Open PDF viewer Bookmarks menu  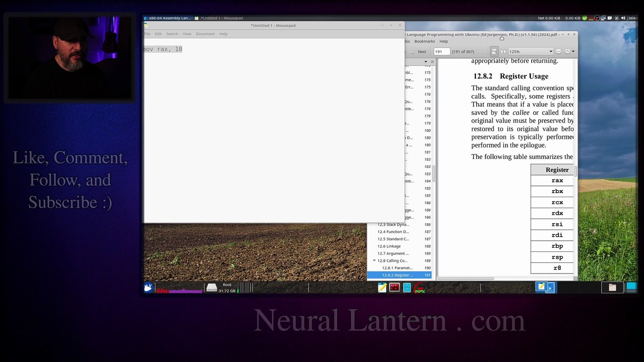(x=425, y=41)
